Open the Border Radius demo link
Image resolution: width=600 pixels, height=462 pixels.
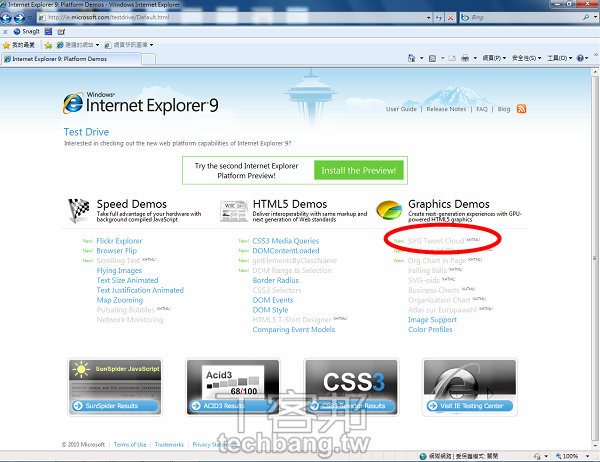coord(276,280)
